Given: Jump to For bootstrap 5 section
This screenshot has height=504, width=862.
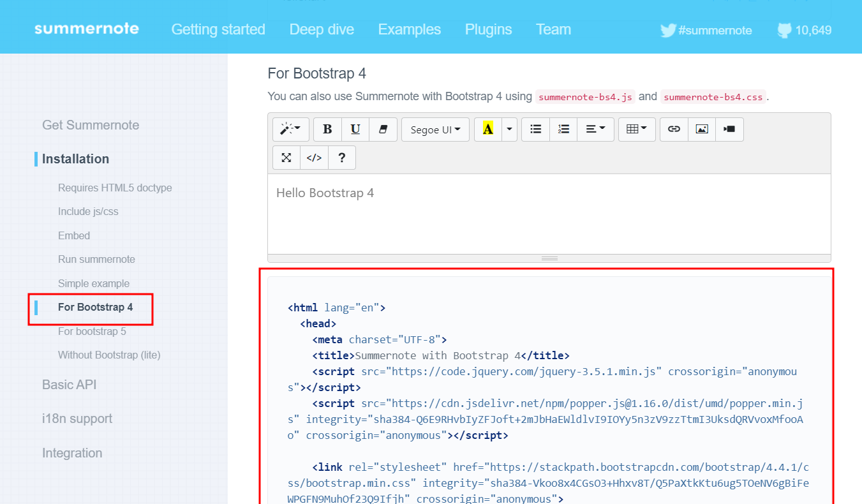Looking at the screenshot, I should [92, 331].
